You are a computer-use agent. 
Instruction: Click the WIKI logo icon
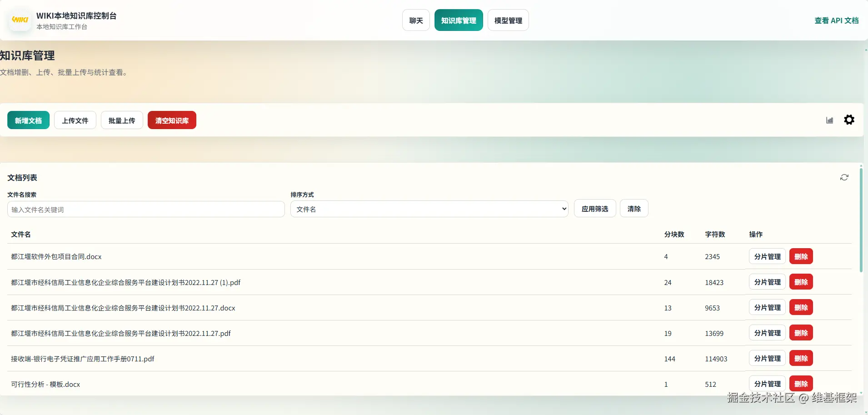pos(20,20)
